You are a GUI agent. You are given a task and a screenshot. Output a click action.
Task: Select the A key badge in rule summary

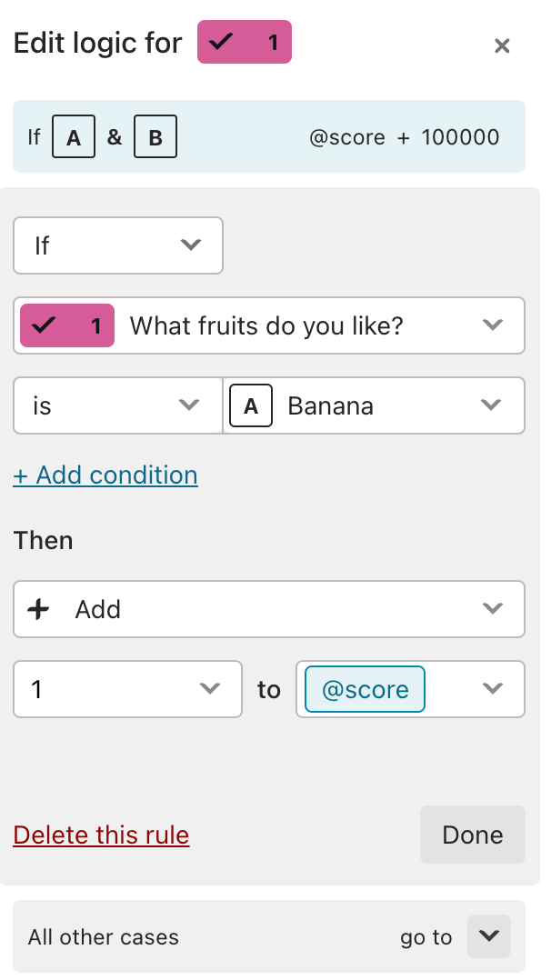pyautogui.click(x=74, y=136)
